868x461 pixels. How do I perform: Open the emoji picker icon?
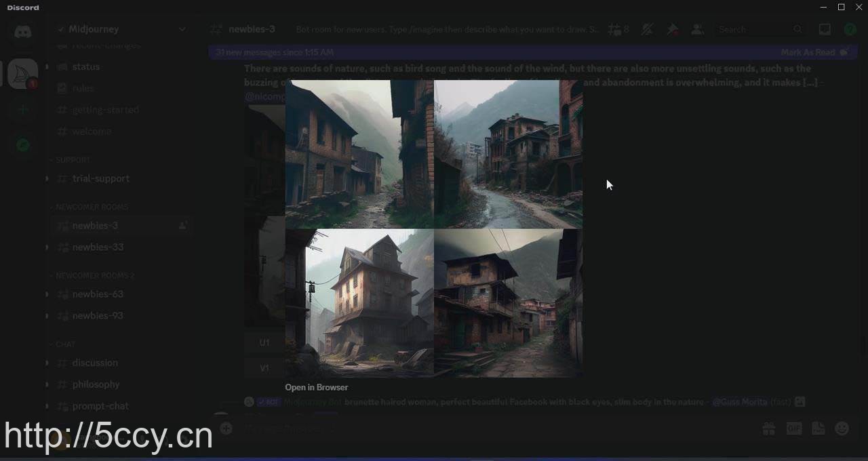point(842,428)
